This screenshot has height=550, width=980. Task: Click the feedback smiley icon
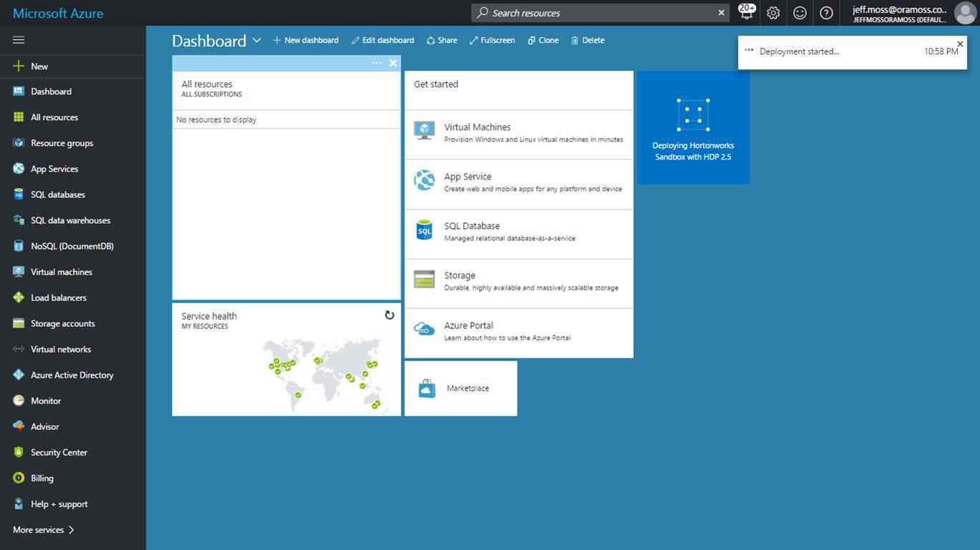click(x=800, y=13)
